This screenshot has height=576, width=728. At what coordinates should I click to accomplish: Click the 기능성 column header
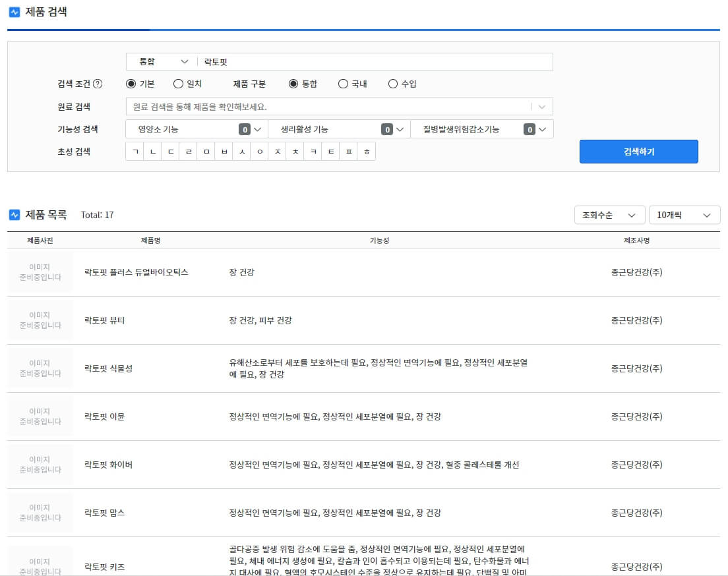(x=379, y=241)
